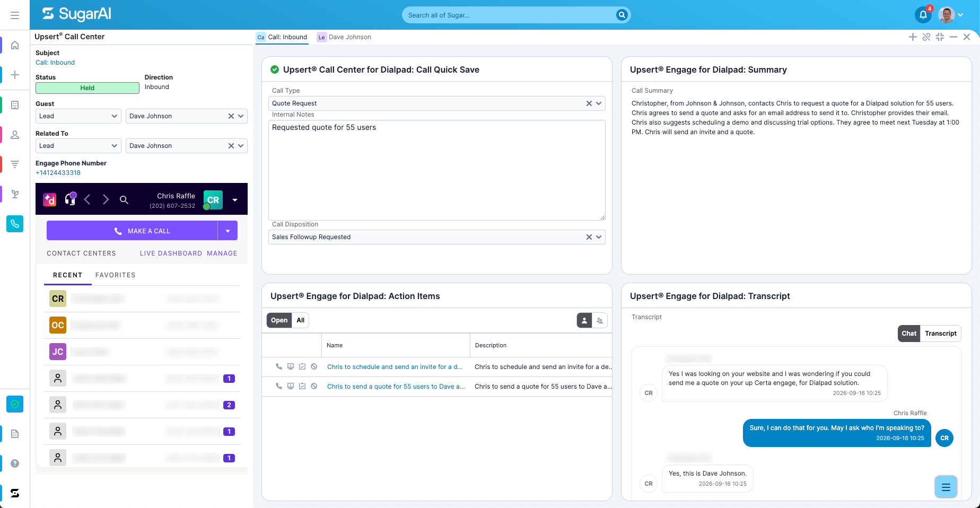
Task: Open the Live Dashboard link
Action: tap(171, 253)
